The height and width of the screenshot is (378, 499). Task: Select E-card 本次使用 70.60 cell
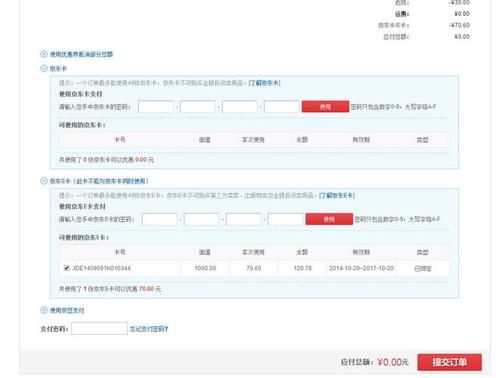click(x=254, y=268)
